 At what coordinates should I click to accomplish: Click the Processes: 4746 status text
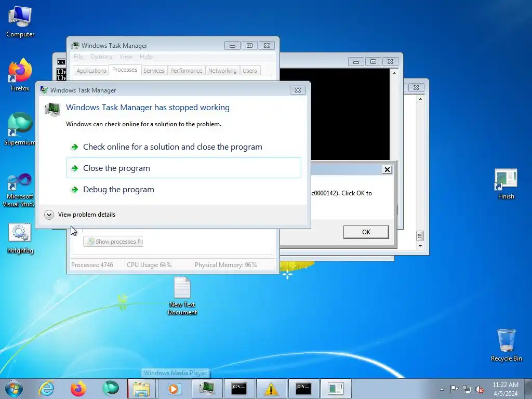pos(92,265)
